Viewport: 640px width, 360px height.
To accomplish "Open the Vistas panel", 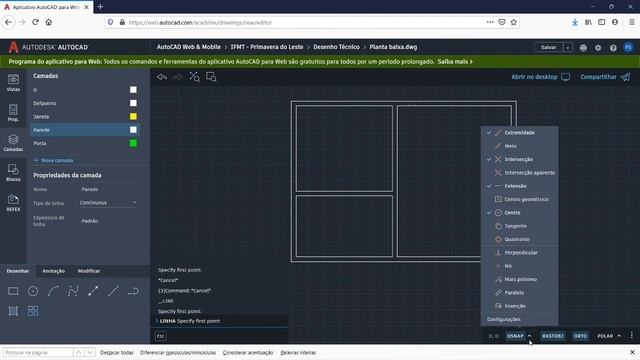I will point(13,83).
